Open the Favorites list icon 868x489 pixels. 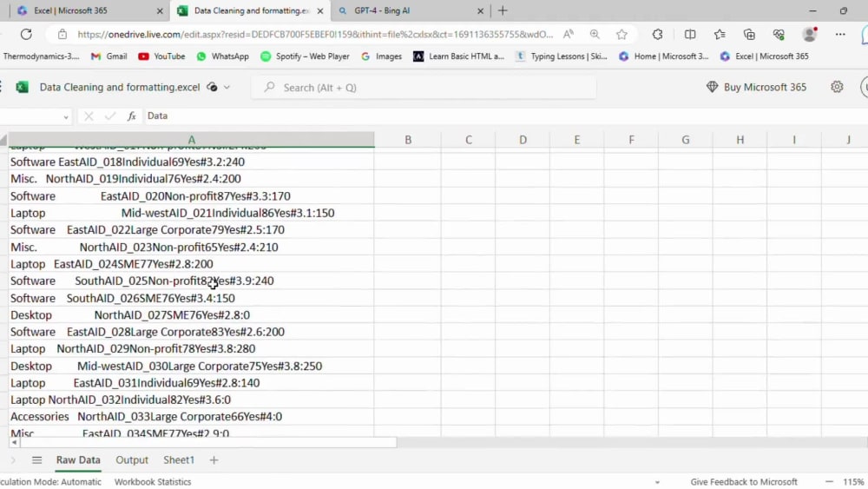[x=720, y=35]
